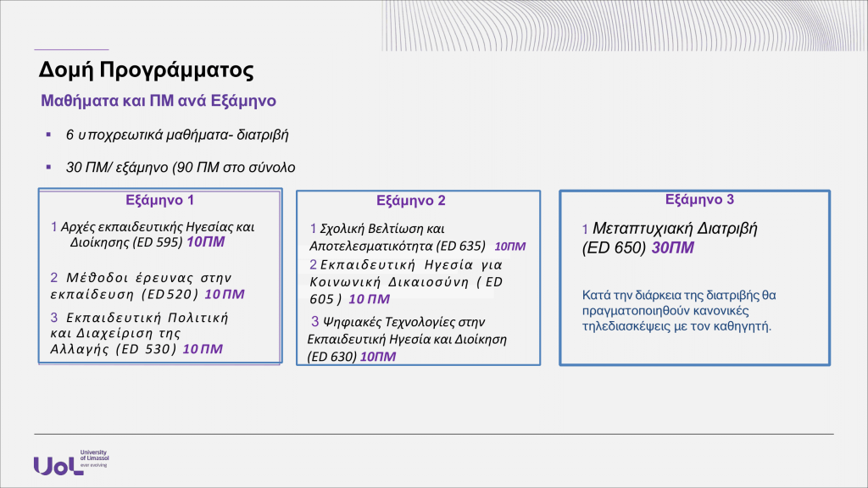Click the square bullet before "6 υποχρεωτικά μαθήματα"
Viewport: 868px width, 488px height.
(x=49, y=135)
